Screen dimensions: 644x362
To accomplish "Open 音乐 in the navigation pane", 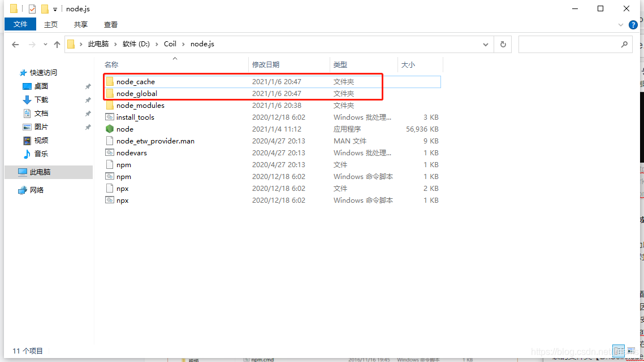I will click(41, 154).
